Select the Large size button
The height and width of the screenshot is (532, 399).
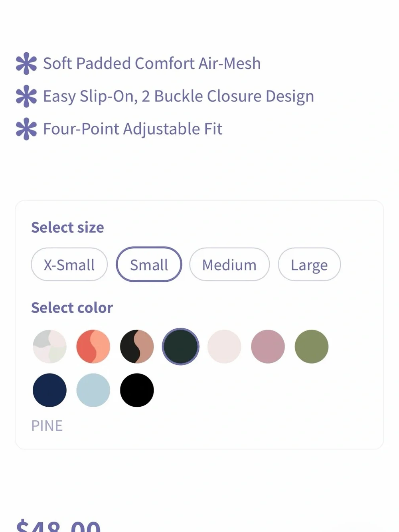(x=309, y=265)
